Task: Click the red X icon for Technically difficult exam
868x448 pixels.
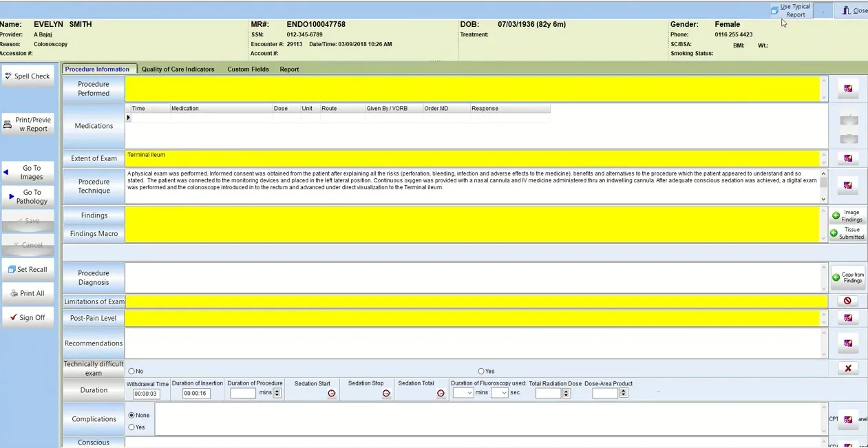Action: (848, 368)
